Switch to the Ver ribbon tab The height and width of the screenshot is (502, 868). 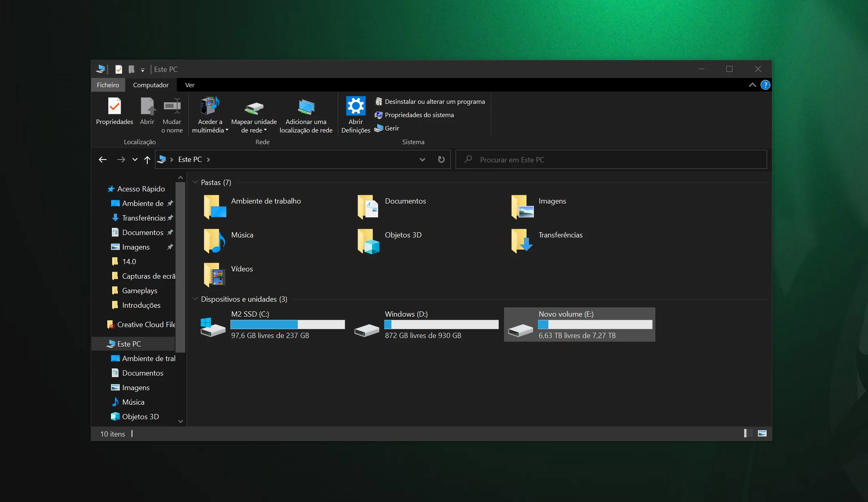(190, 85)
